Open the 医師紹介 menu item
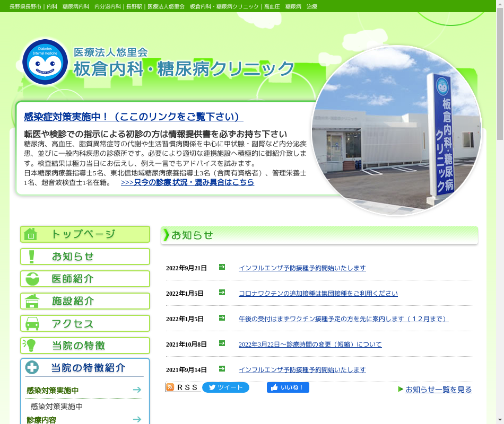The height and width of the screenshot is (424, 504). 85,279
